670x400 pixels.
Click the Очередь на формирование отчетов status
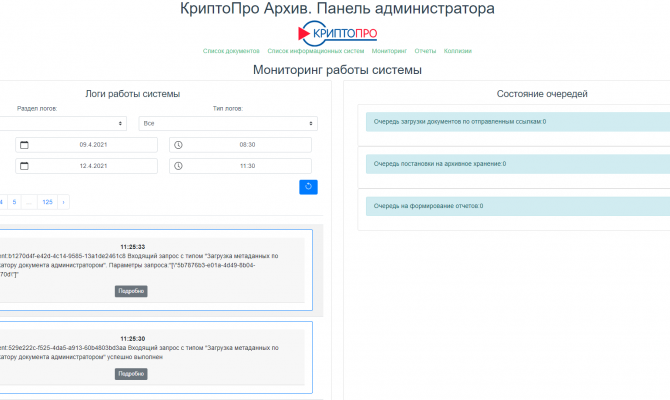coord(518,206)
